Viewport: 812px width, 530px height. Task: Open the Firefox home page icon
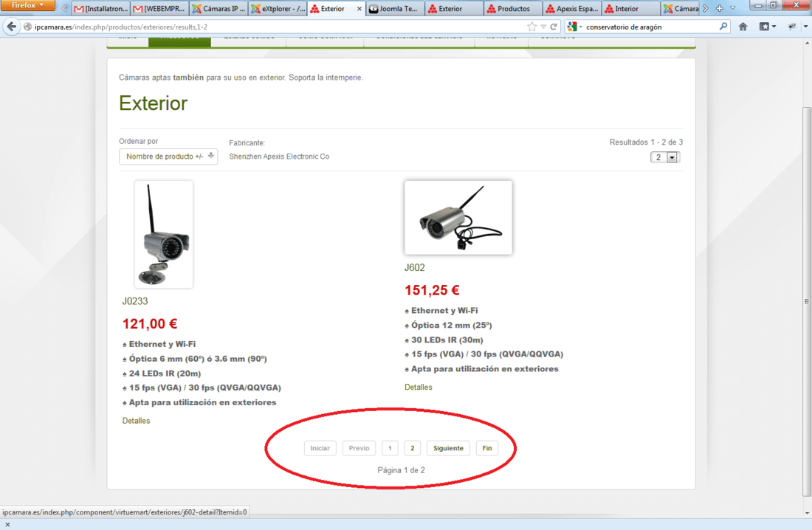743,27
